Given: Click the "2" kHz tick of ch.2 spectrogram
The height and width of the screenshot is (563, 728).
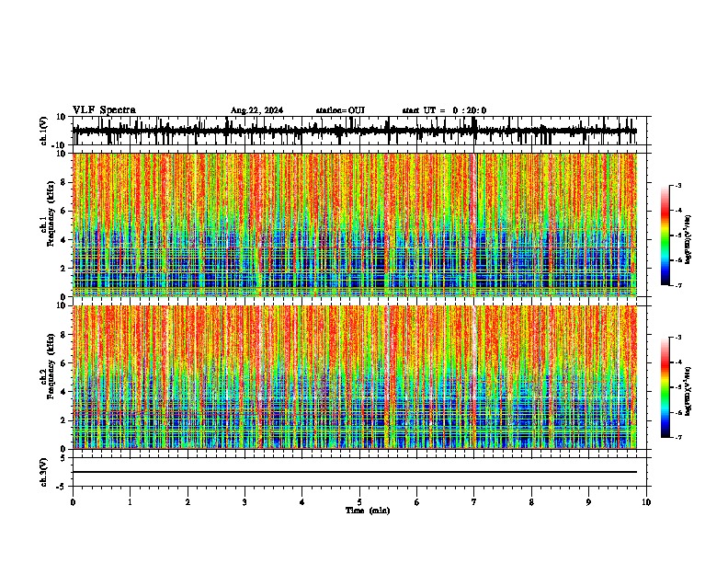Looking at the screenshot, I should tap(63, 420).
